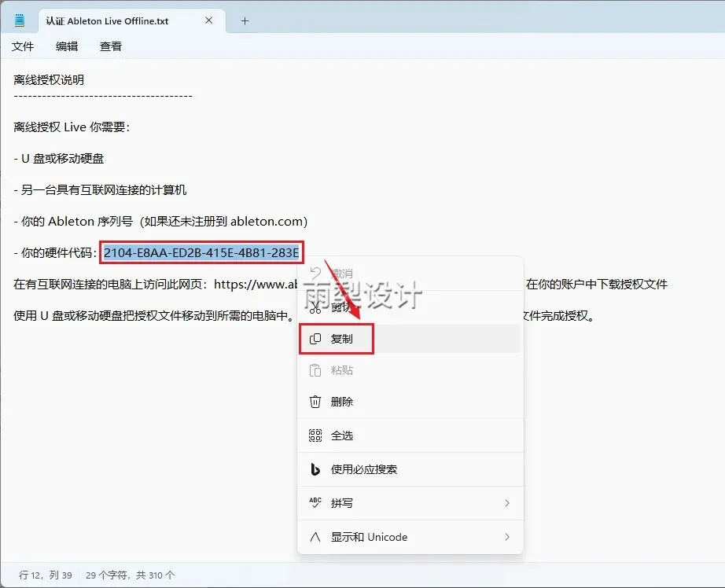Screen dimensions: 725x588
Task: Click the line containing ableton.com
Action: click(160, 222)
